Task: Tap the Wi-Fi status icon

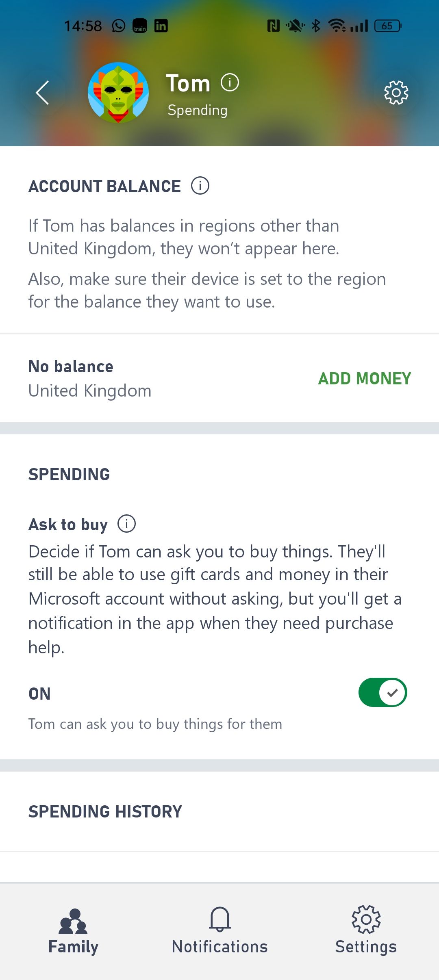Action: [x=337, y=26]
